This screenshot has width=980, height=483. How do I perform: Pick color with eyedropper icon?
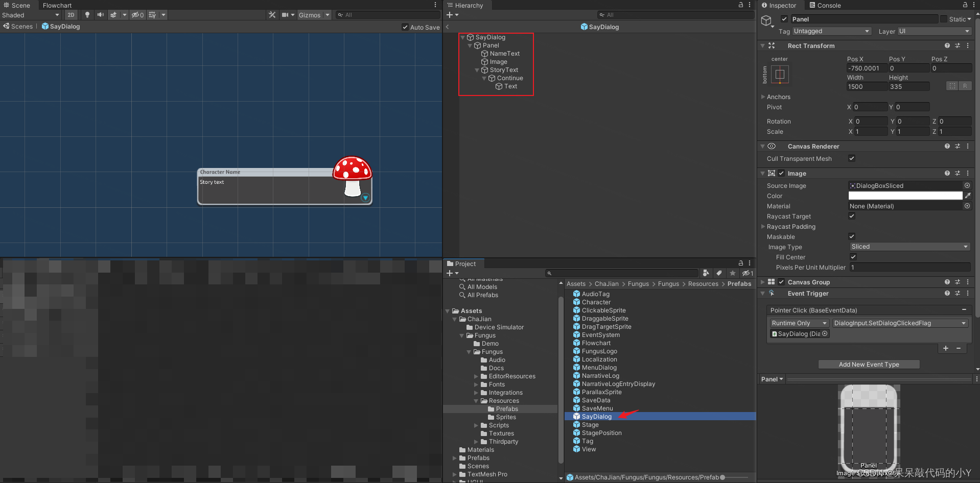(x=968, y=196)
